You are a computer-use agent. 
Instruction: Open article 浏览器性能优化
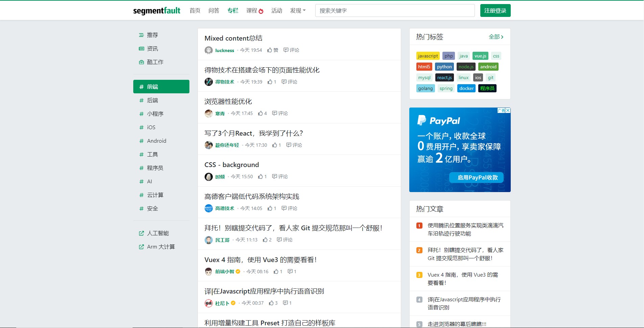tap(228, 101)
